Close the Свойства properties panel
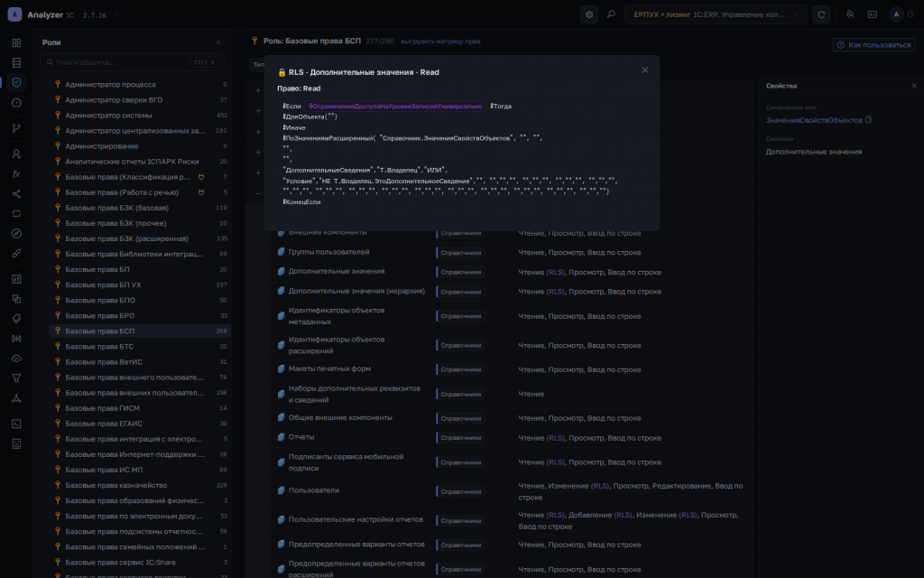 pyautogui.click(x=914, y=86)
